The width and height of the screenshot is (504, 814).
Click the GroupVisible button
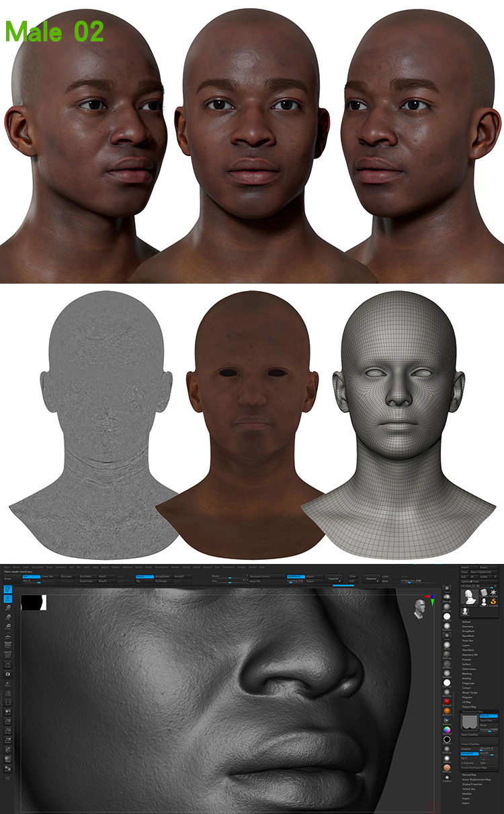pos(163,576)
